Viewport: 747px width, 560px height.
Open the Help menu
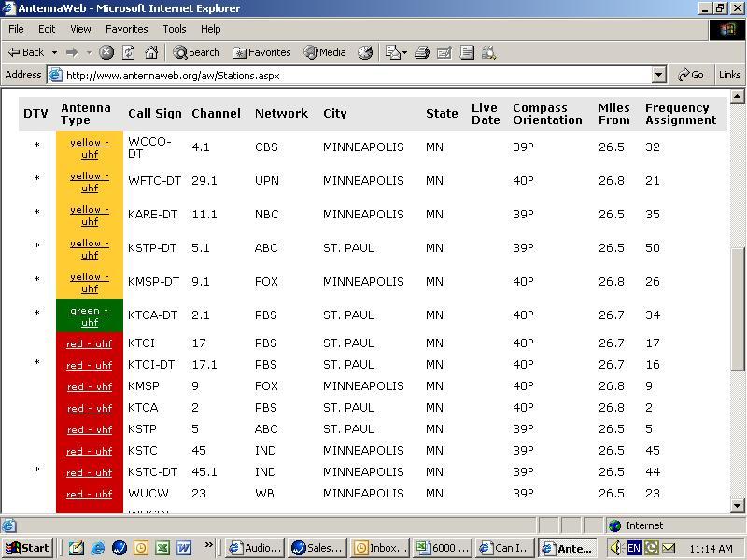(211, 29)
